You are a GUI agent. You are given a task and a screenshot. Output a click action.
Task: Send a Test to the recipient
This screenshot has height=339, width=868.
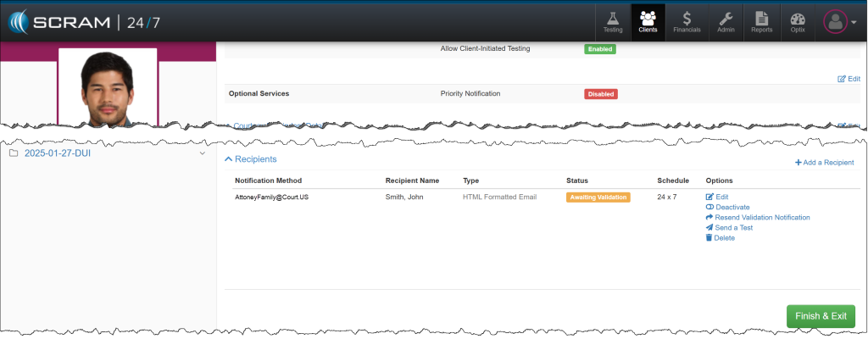[x=734, y=228]
